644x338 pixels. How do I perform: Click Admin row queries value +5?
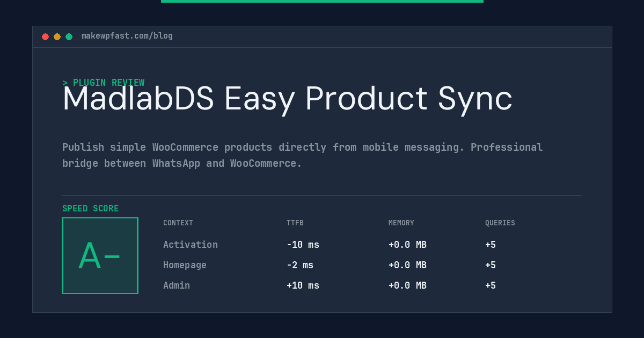click(x=491, y=285)
